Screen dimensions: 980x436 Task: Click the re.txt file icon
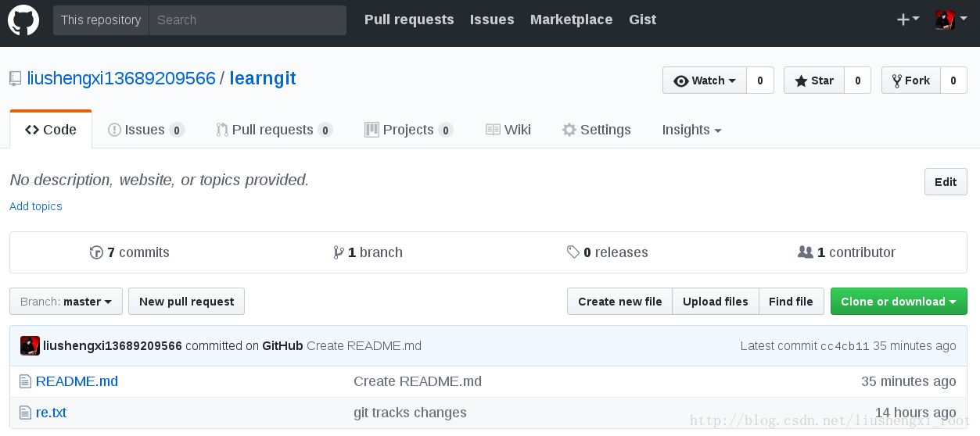pyautogui.click(x=25, y=413)
